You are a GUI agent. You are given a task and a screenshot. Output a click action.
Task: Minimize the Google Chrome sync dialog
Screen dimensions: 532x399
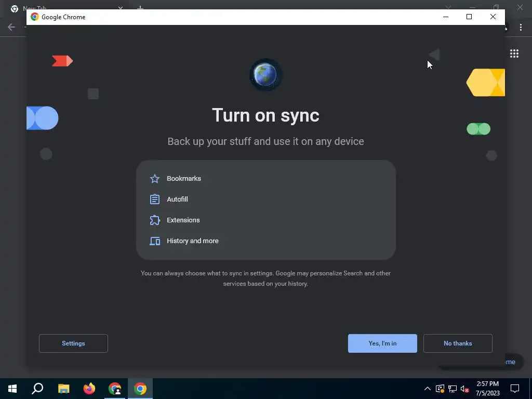[x=446, y=17]
